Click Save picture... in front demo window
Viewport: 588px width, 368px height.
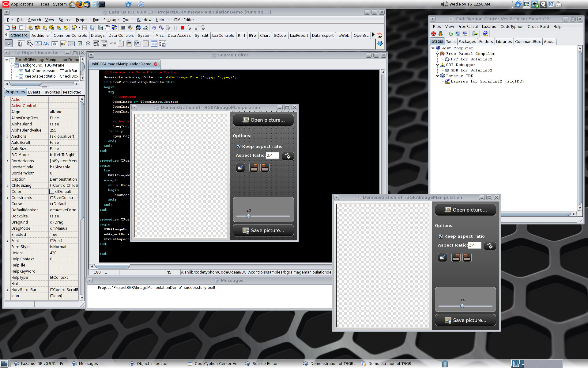tap(263, 230)
